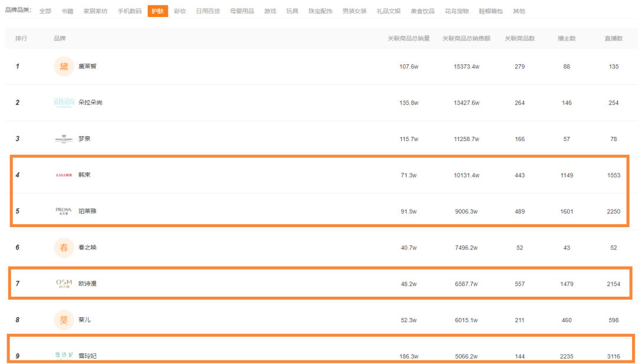Click the 146 streamer count for 朵拉朵尚
638x364 pixels.
[567, 103]
